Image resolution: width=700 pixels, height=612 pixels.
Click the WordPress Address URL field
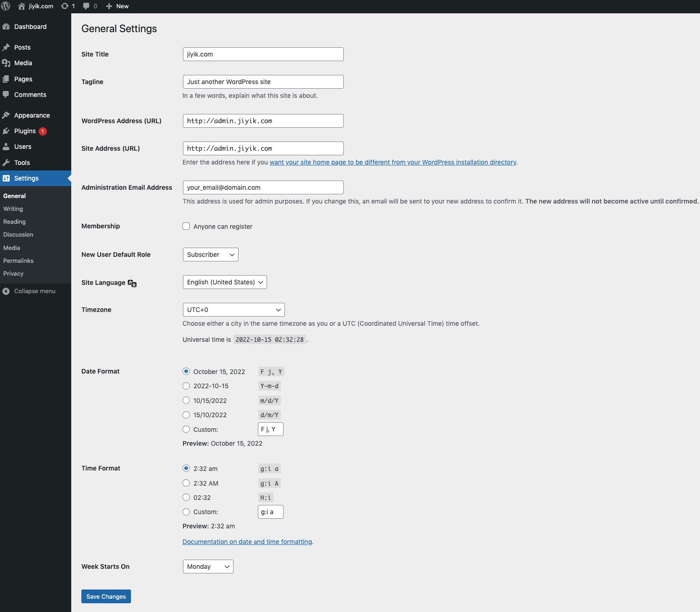pos(263,121)
